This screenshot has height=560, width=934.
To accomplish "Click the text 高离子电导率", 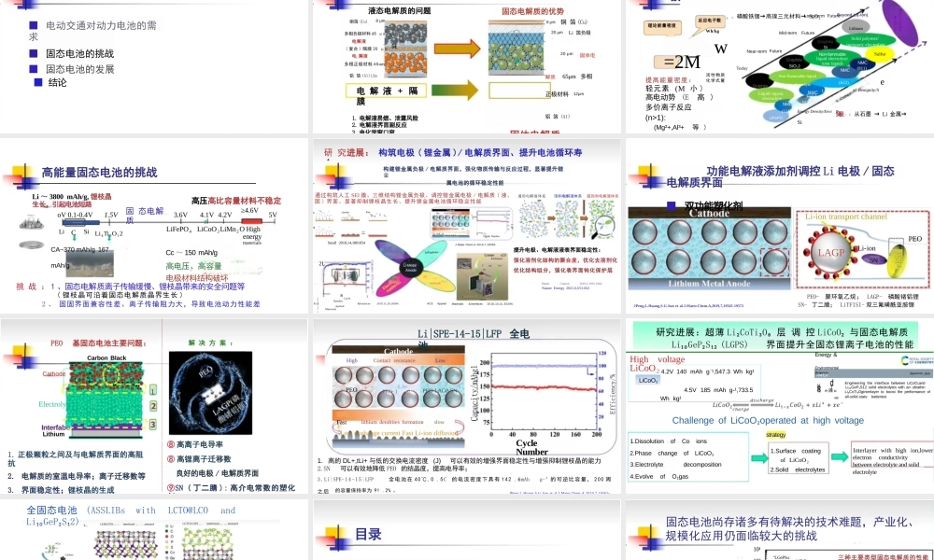I will coord(200,444).
